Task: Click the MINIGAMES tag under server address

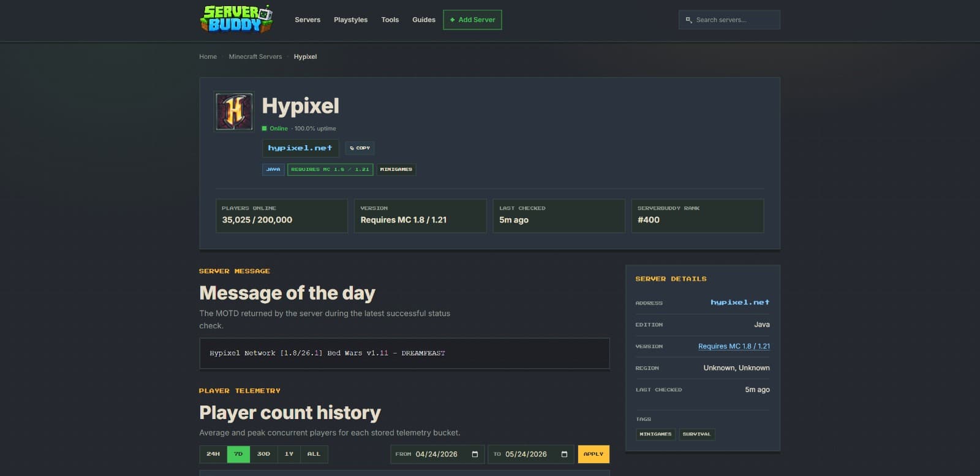Action: tap(396, 169)
